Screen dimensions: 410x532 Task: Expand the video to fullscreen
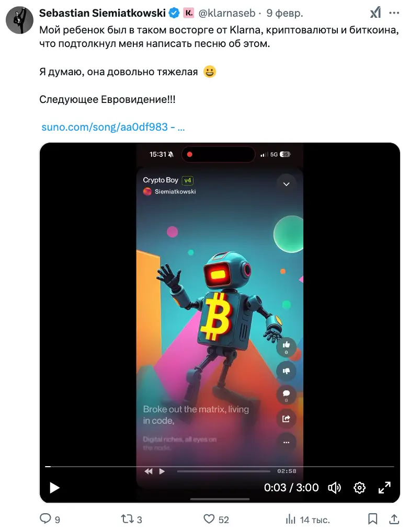pyautogui.click(x=384, y=488)
